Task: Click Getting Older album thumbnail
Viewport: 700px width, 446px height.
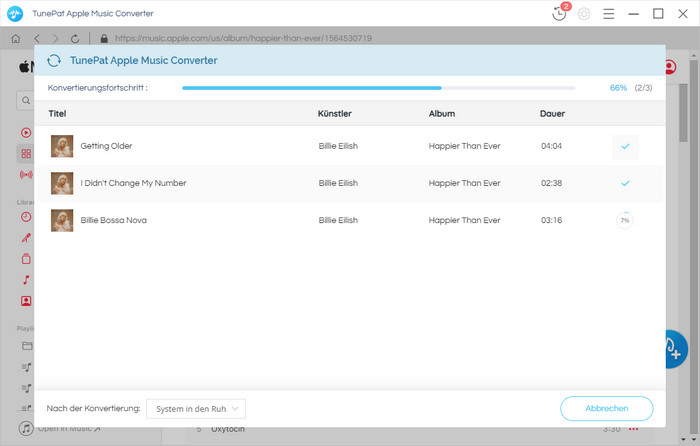Action: (62, 146)
